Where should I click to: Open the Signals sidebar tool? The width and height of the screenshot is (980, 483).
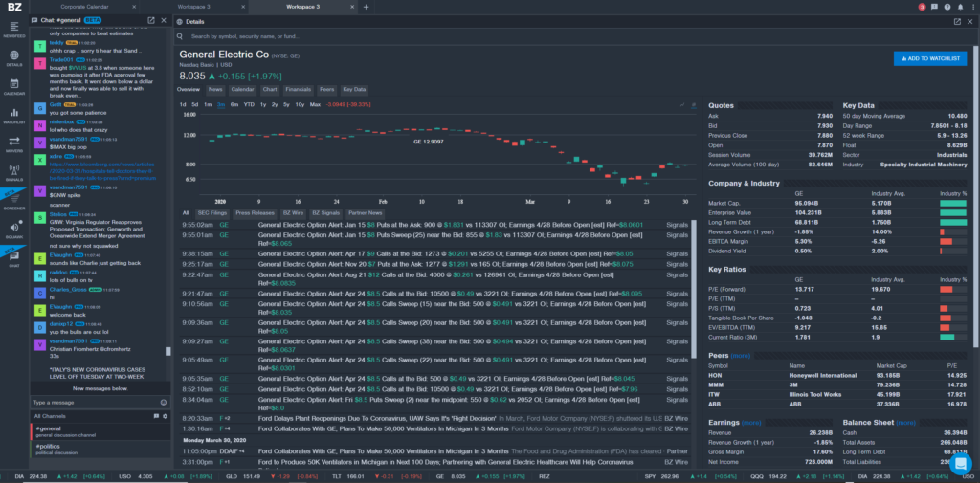[x=13, y=173]
